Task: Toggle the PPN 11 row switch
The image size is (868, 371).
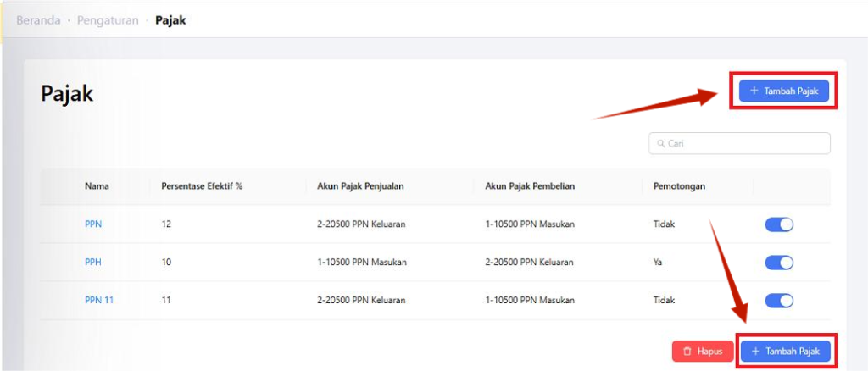Action: pyautogui.click(x=779, y=301)
